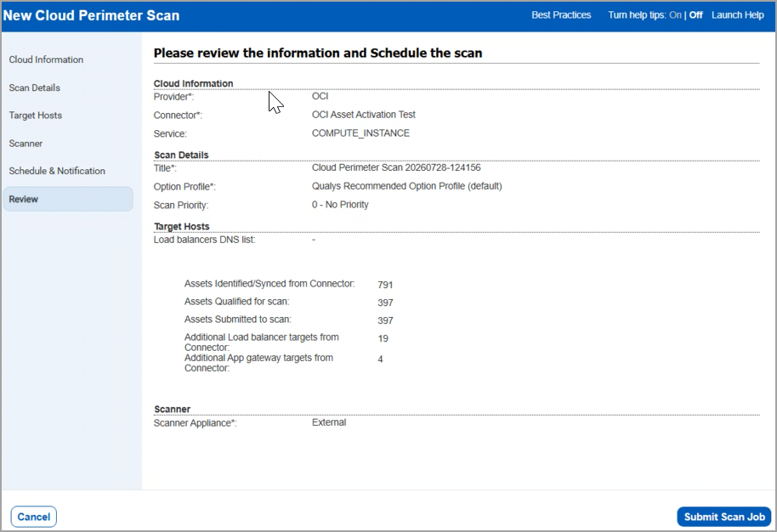The width and height of the screenshot is (777, 532).
Task: Select the connector value OCI Asset Activation Test
Action: click(x=363, y=115)
